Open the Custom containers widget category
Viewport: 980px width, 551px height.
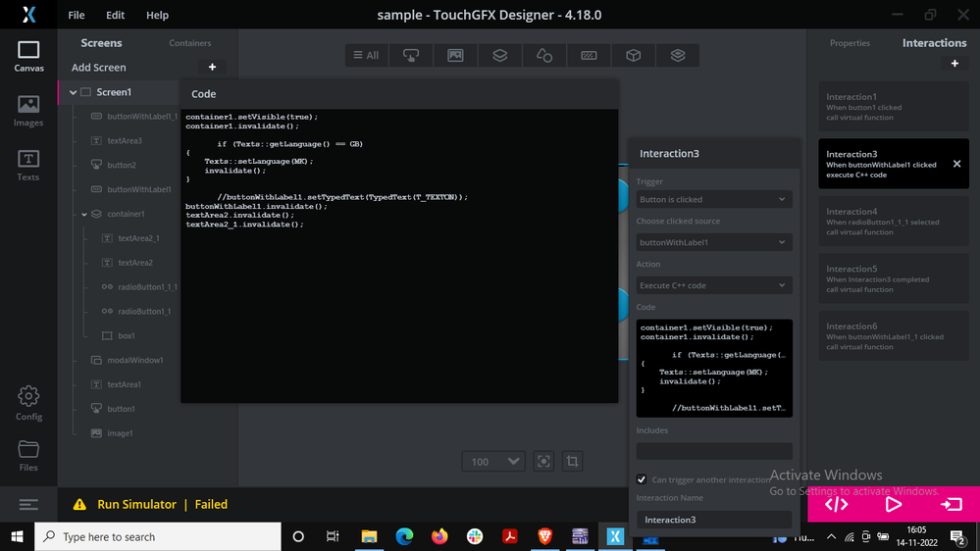(x=678, y=55)
